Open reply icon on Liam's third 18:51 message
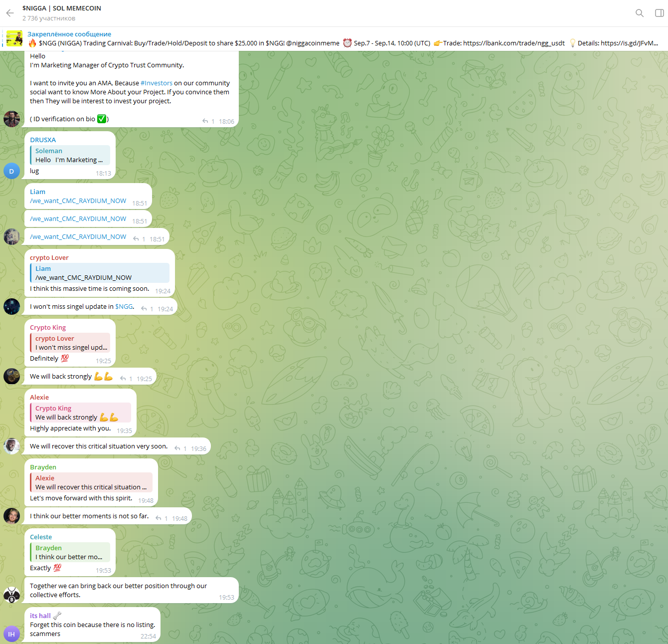The height and width of the screenshot is (644, 668). click(136, 239)
